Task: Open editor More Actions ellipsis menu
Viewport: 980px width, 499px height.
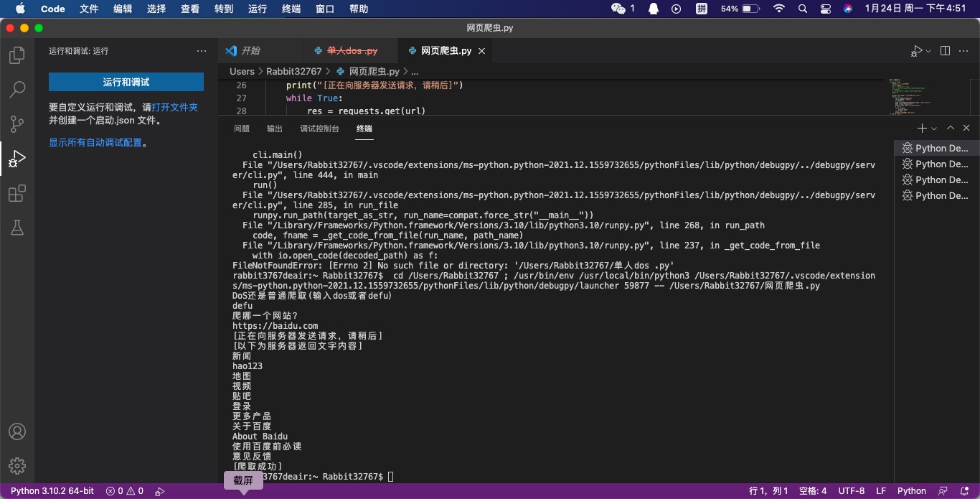Action: click(x=965, y=51)
